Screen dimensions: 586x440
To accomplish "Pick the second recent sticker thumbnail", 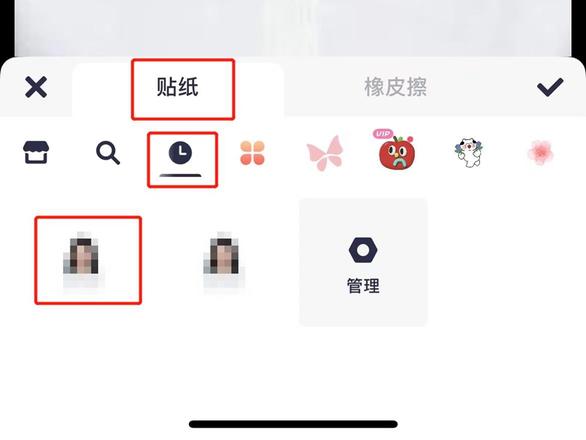I will tap(224, 259).
